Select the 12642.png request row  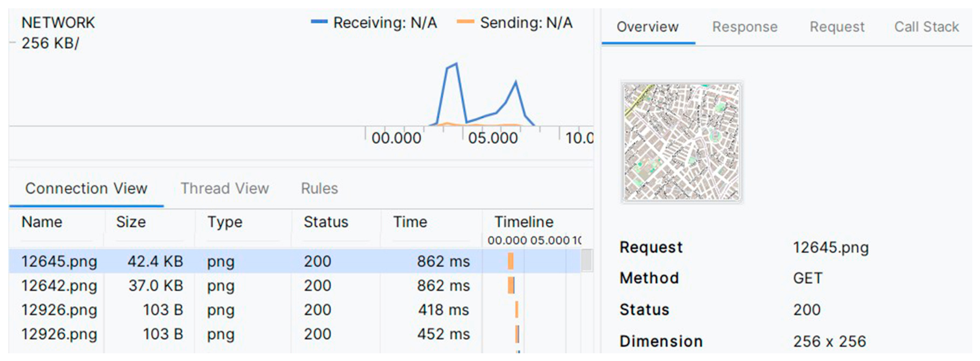(x=295, y=285)
